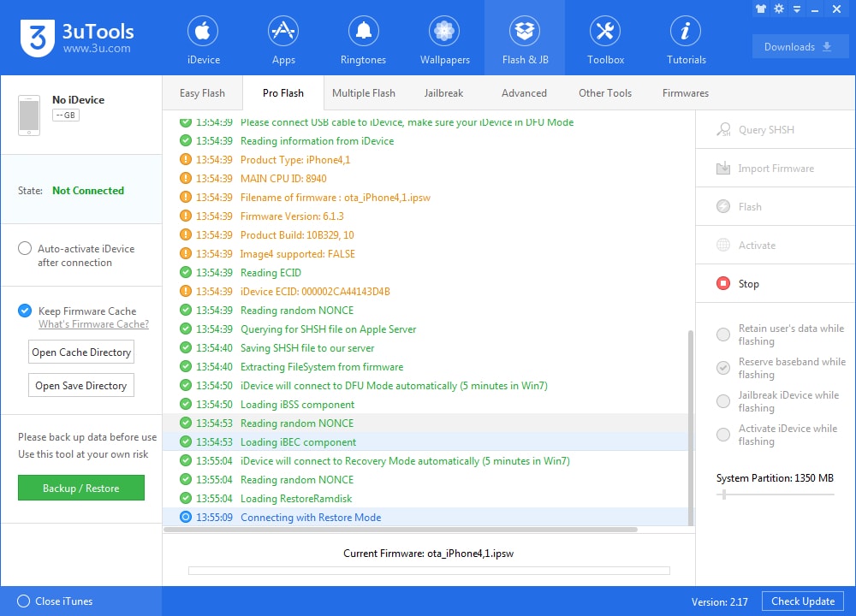The image size is (856, 616).
Task: Click the warning icon beside Firmware Version 6.1.3
Action: [186, 216]
